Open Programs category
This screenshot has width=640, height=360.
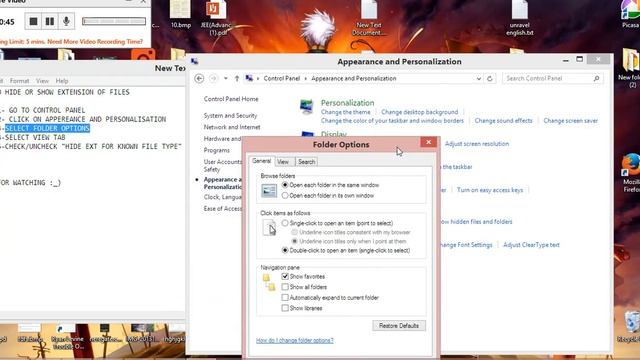click(217, 150)
